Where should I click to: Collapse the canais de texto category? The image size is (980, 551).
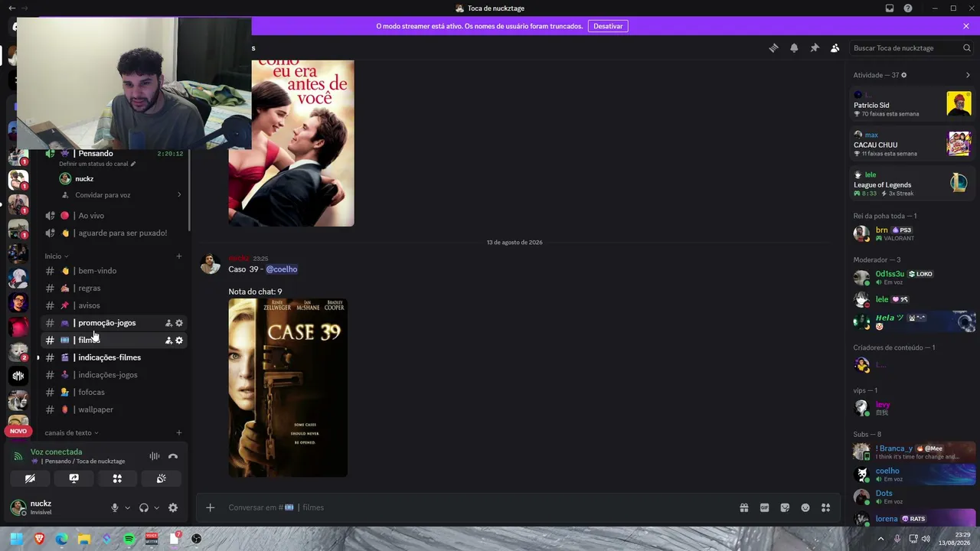pos(71,433)
